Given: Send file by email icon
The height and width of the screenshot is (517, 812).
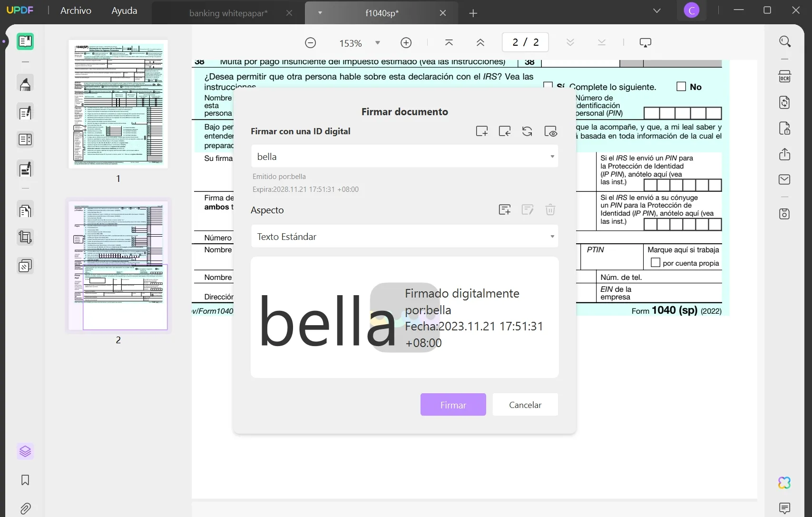Looking at the screenshot, I should coord(785,179).
